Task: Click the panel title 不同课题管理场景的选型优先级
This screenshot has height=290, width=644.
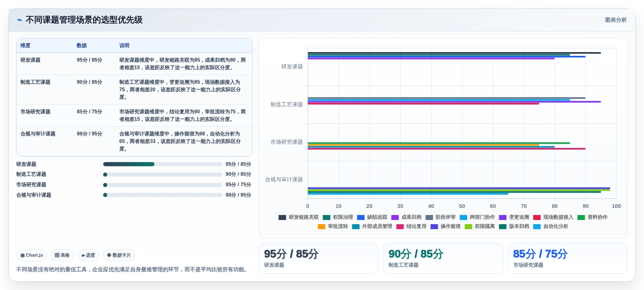Action: (84, 20)
